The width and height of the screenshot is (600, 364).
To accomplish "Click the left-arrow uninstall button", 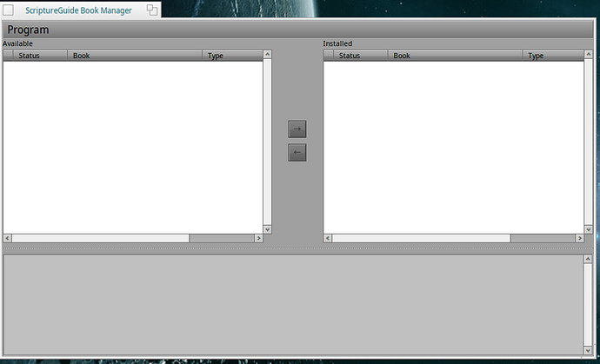I will coord(297,152).
